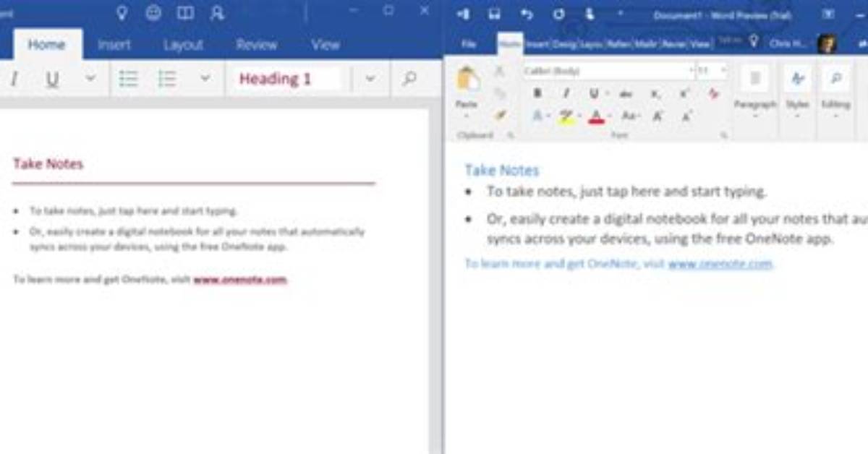Click the lightbulb Tell Me icon in the left Word window

point(122,12)
